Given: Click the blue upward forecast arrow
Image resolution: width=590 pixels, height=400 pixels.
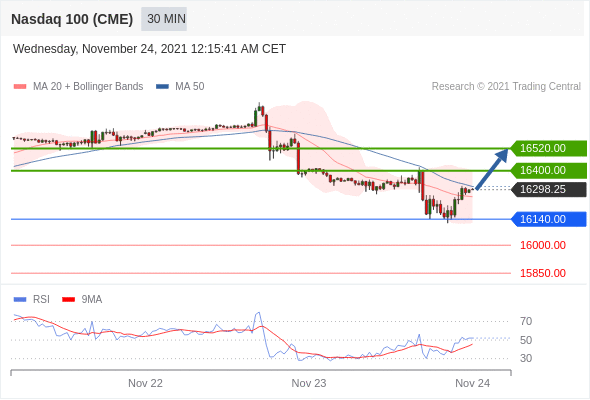Looking at the screenshot, I should point(491,169).
